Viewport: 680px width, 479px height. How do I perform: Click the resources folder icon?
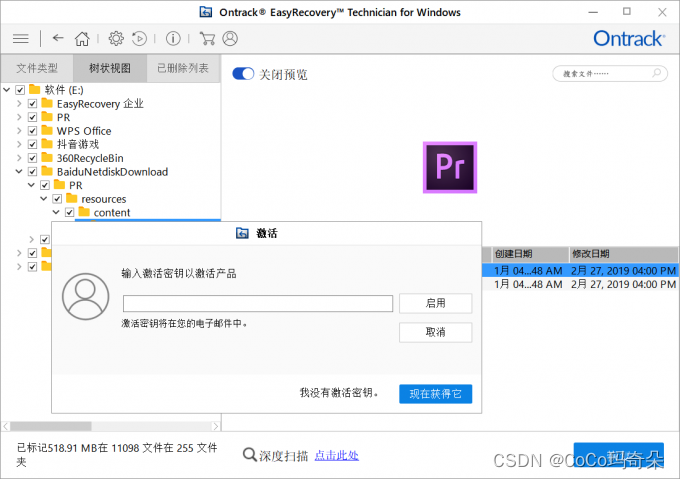click(x=72, y=199)
